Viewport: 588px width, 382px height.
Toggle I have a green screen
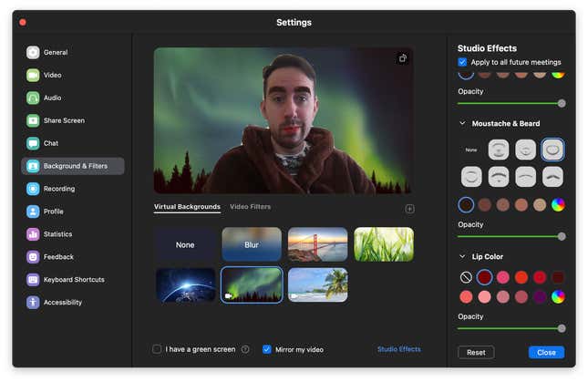[x=157, y=349]
